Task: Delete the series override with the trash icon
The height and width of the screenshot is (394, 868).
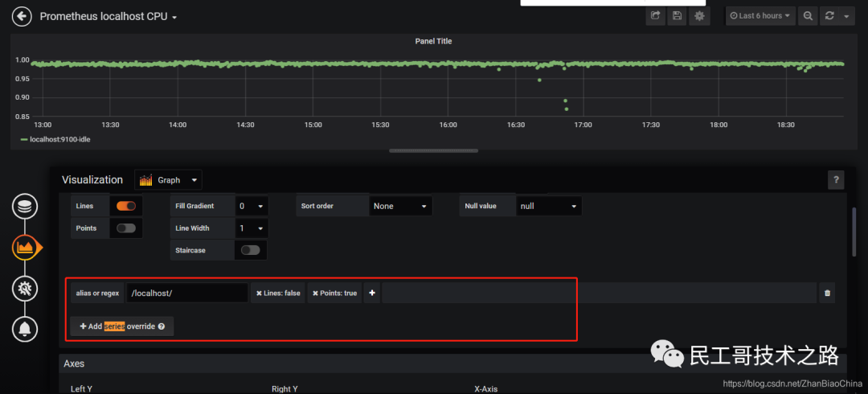Action: click(x=827, y=293)
